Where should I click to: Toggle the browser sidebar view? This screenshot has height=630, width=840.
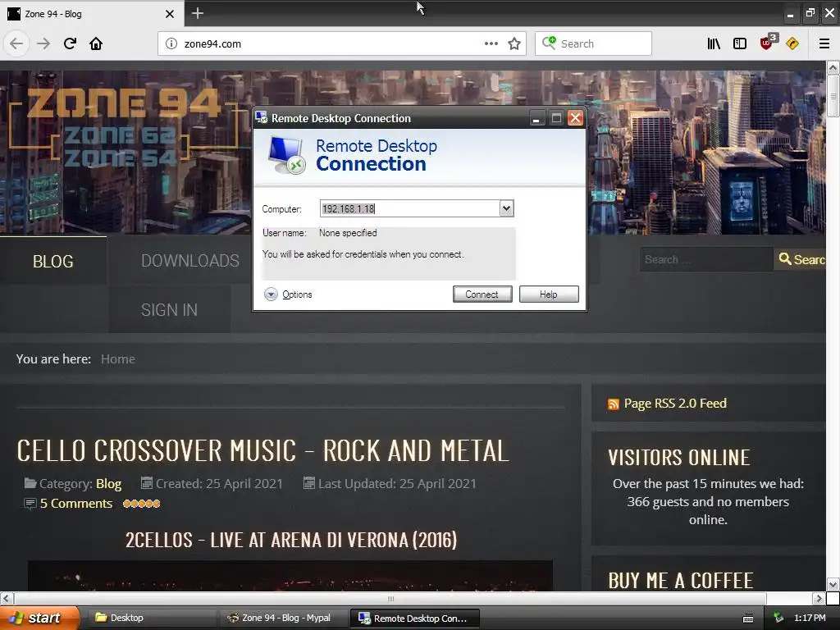tap(740, 43)
